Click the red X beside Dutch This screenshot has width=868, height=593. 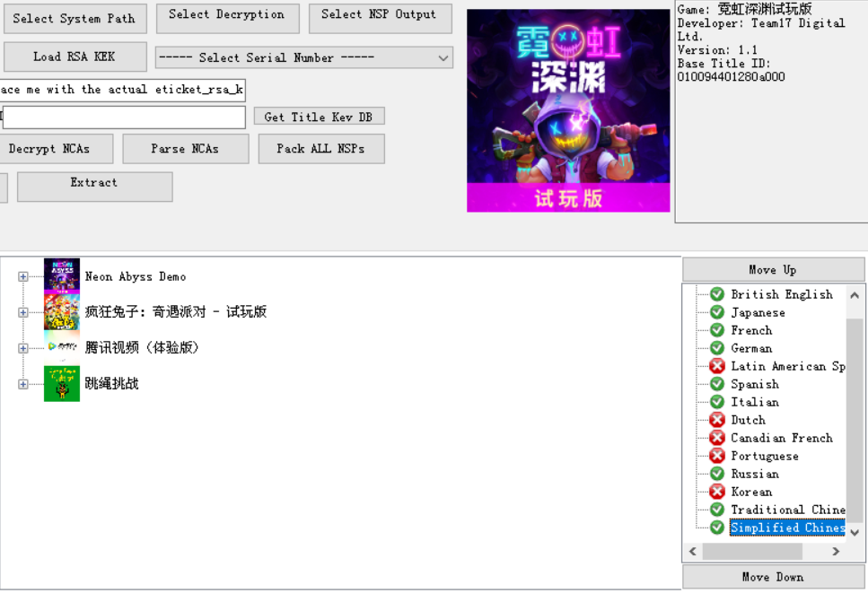pyautogui.click(x=717, y=420)
